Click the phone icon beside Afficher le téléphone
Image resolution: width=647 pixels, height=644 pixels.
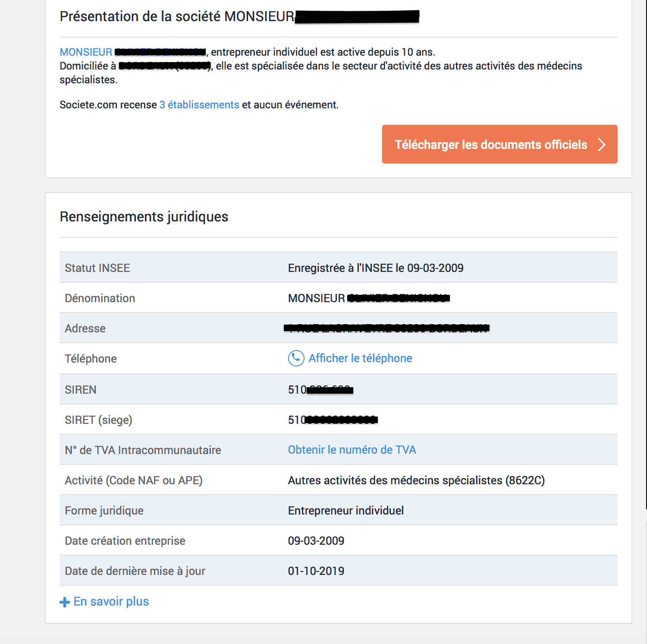click(296, 358)
